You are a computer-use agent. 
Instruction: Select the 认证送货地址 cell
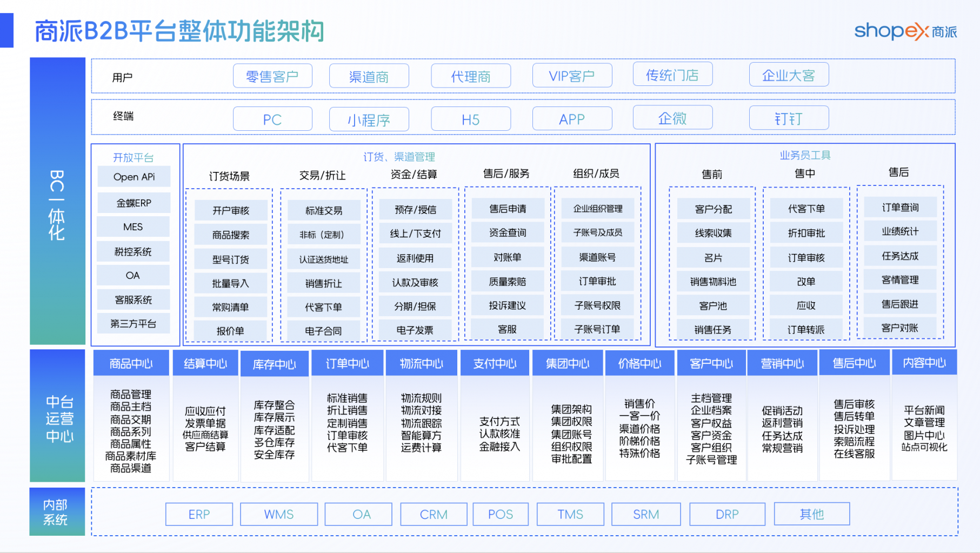click(323, 259)
